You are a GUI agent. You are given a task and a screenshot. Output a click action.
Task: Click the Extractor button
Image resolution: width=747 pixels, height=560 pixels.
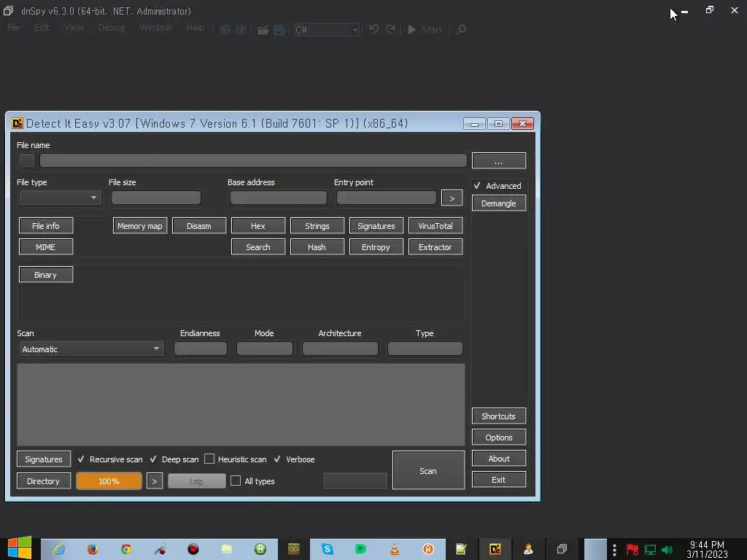click(x=435, y=247)
